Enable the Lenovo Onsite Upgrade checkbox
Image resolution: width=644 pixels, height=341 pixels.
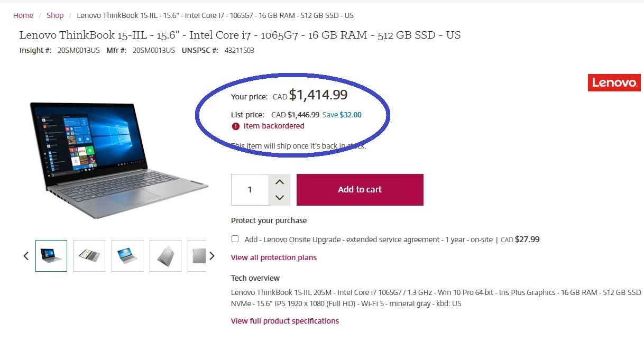tap(235, 239)
